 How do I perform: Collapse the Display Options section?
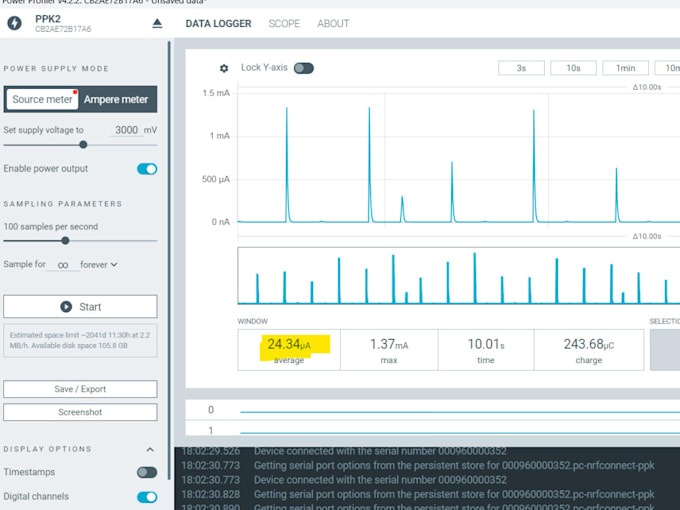click(150, 449)
